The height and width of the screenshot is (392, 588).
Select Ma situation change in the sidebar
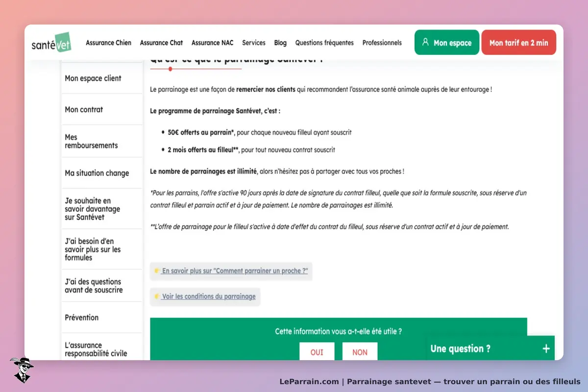pyautogui.click(x=102, y=173)
